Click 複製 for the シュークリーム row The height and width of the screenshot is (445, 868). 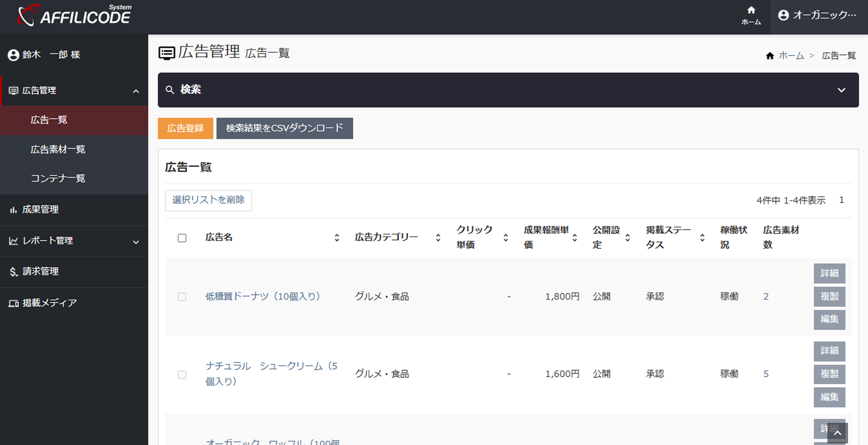click(x=829, y=374)
